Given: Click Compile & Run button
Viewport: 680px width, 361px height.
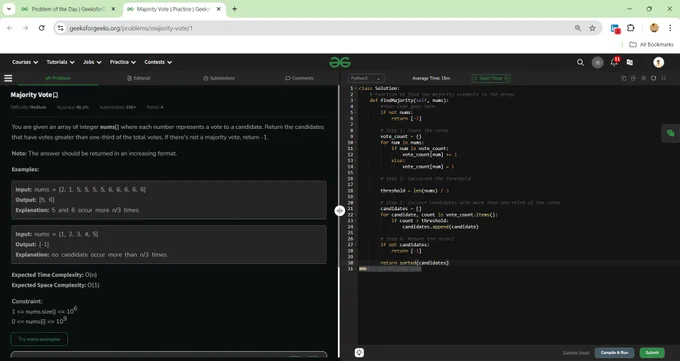Looking at the screenshot, I should (614, 353).
